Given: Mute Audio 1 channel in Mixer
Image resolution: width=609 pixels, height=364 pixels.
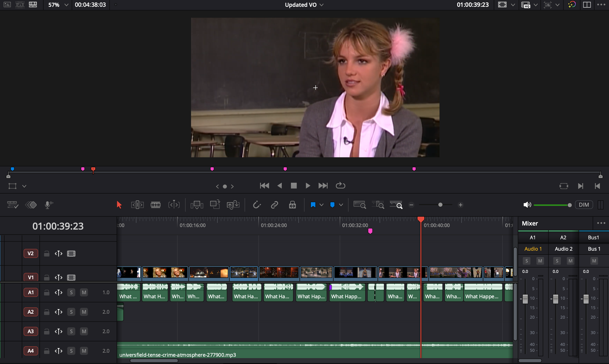Looking at the screenshot, I should coord(540,261).
